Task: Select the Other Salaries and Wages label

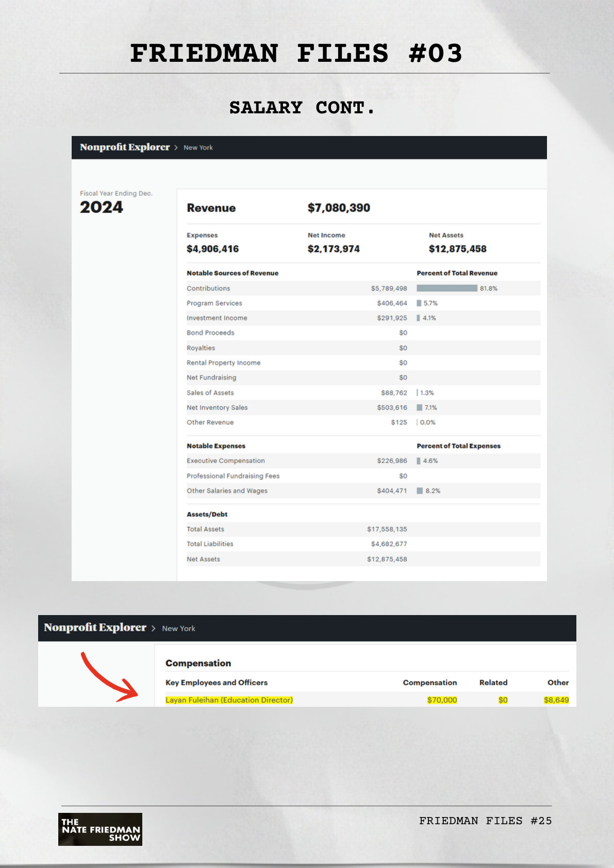Action: pyautogui.click(x=227, y=491)
